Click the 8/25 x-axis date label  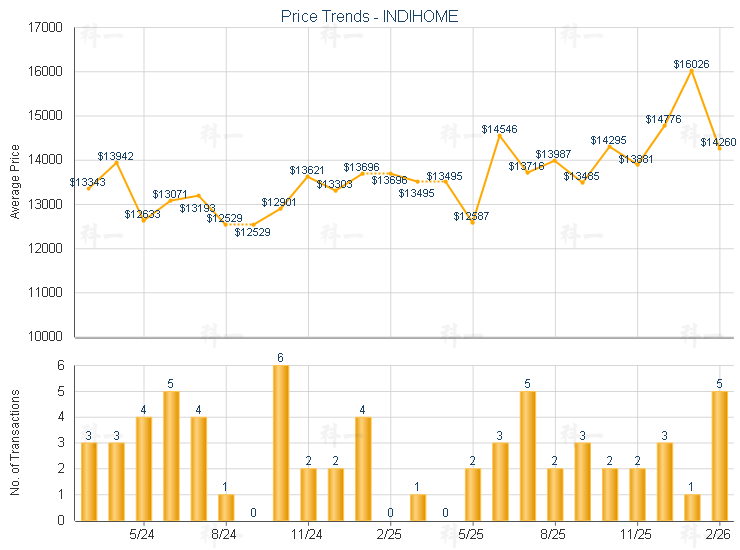pos(554,535)
